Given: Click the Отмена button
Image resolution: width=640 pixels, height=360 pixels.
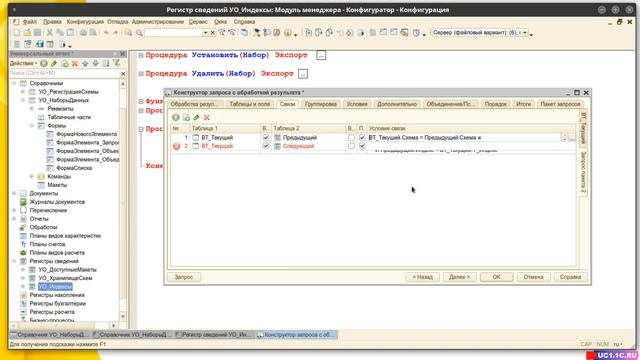Looking at the screenshot, I should tap(533, 277).
